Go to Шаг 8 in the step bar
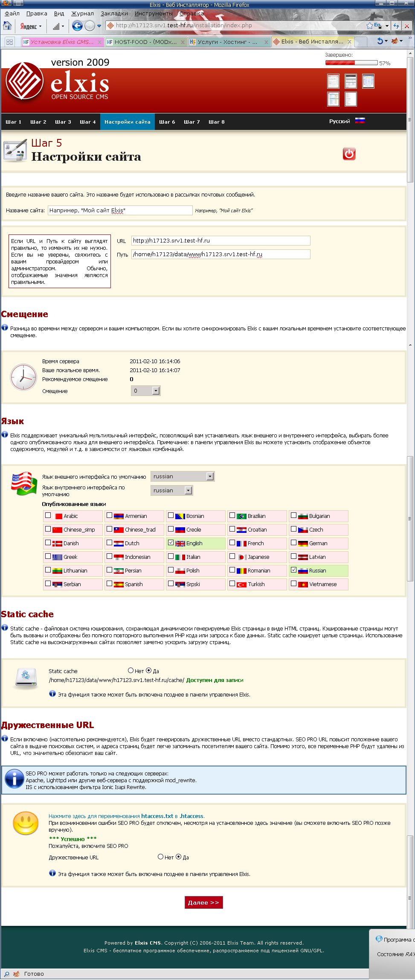Viewport: 415px width, 980px height. [x=217, y=122]
